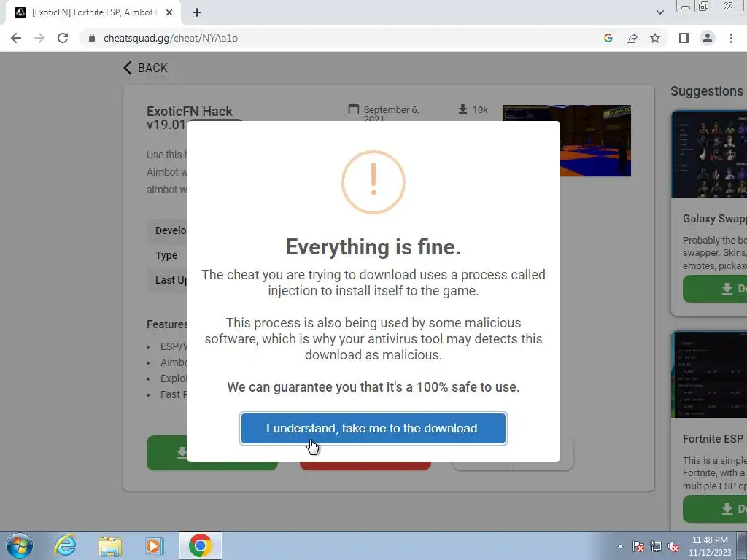Image resolution: width=747 pixels, height=560 pixels.
Task: Expand the tab search chevron
Action: [x=659, y=12]
